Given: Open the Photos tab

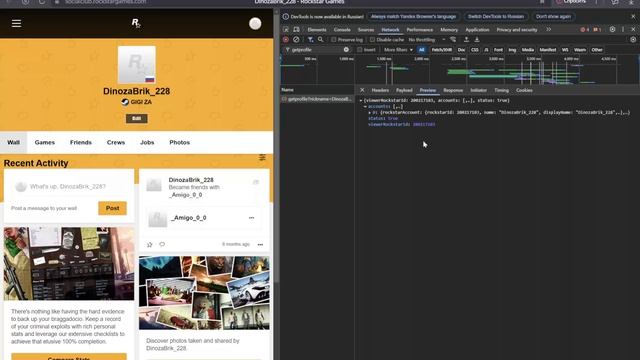Looking at the screenshot, I should 180,142.
